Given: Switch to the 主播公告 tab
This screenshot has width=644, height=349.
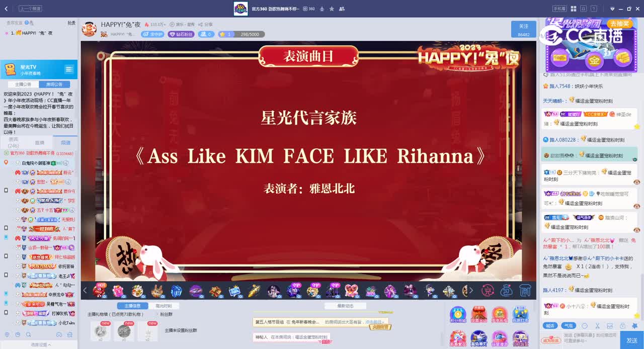Looking at the screenshot, I should tap(23, 84).
